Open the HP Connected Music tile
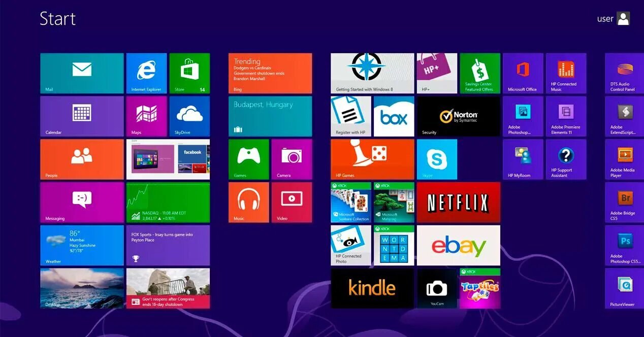Screen dimensions: 644x337 pos(566,73)
